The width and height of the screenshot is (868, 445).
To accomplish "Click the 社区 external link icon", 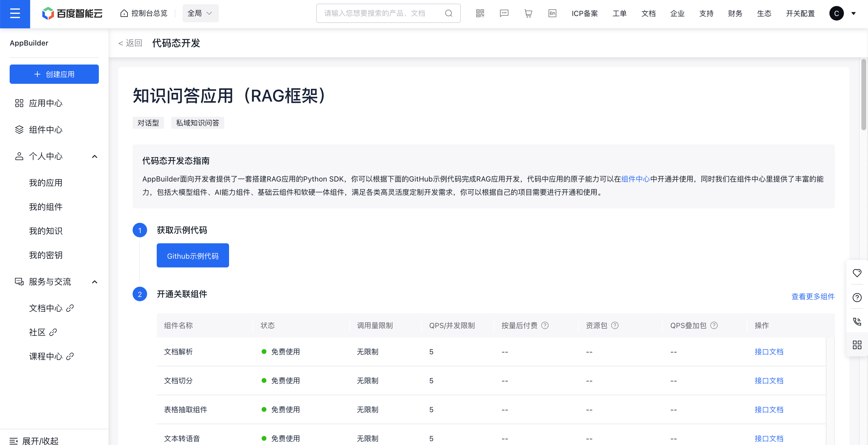I will tap(53, 333).
